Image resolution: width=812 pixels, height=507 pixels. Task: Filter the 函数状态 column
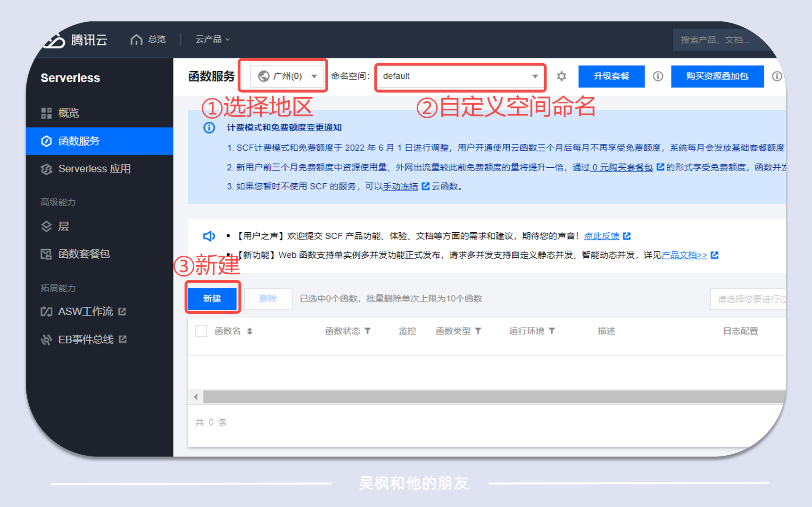point(368,331)
